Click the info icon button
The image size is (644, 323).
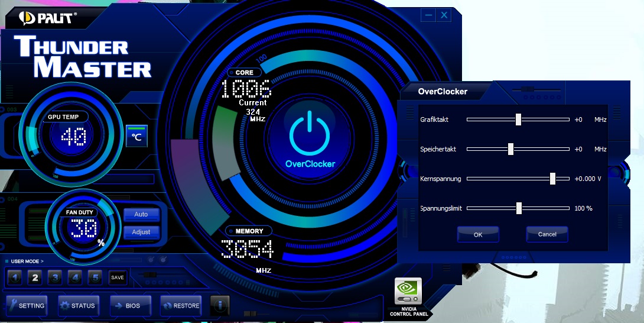(x=220, y=305)
